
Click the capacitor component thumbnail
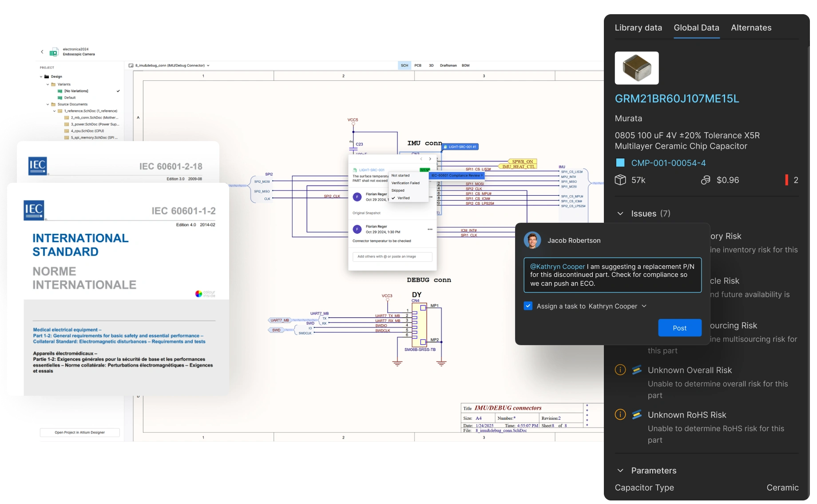pyautogui.click(x=636, y=68)
